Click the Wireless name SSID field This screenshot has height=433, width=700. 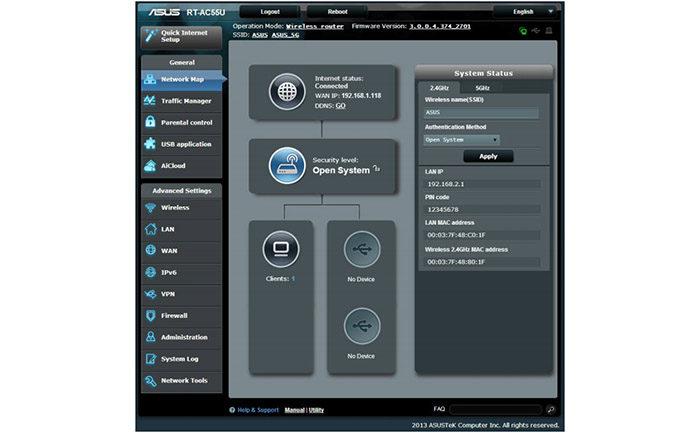click(481, 112)
